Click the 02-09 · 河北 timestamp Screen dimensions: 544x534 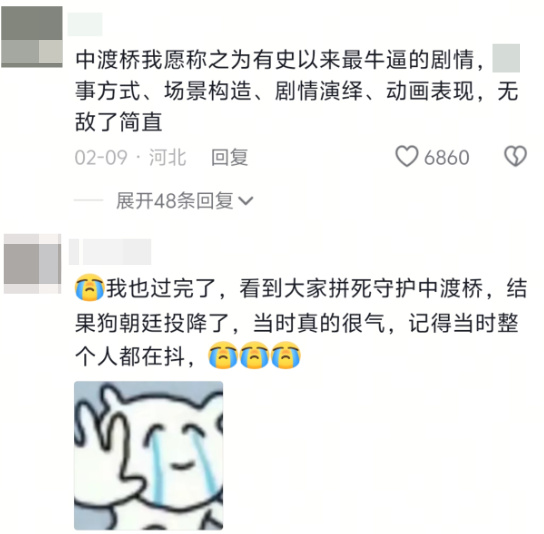(x=130, y=157)
